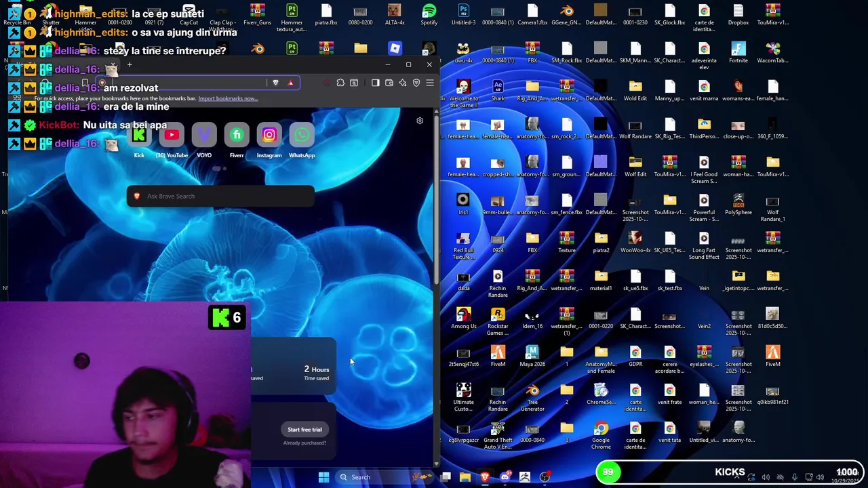Image resolution: width=868 pixels, height=488 pixels.
Task: Open new tab page customize gear
Action: point(420,121)
